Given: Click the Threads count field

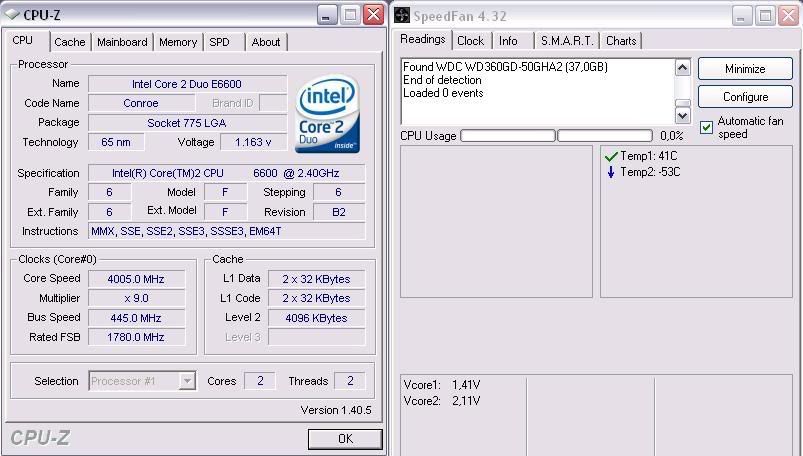Looking at the screenshot, I should click(350, 381).
